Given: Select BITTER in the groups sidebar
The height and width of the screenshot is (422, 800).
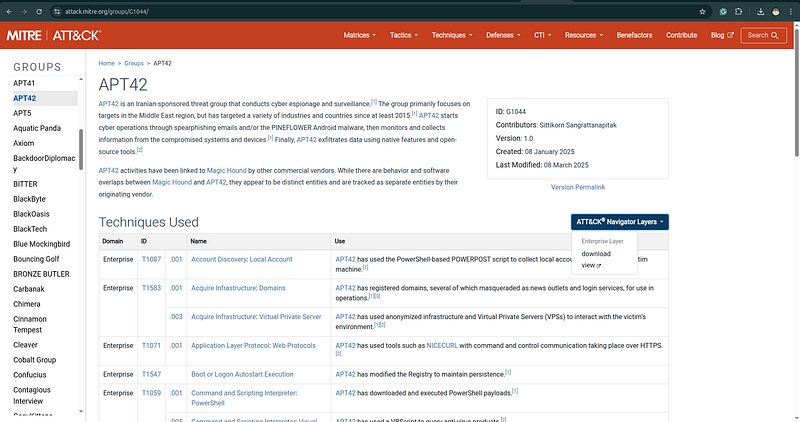Looking at the screenshot, I should click(25, 184).
